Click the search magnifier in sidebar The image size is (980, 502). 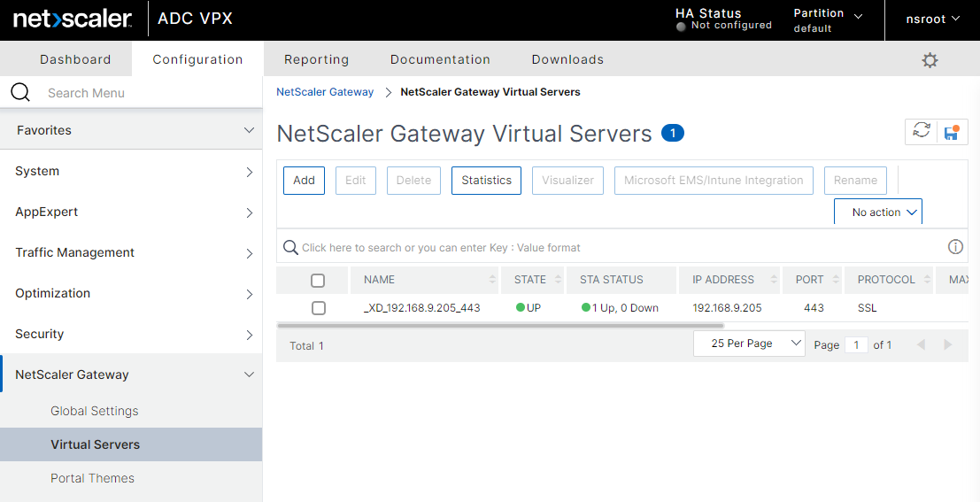click(20, 93)
